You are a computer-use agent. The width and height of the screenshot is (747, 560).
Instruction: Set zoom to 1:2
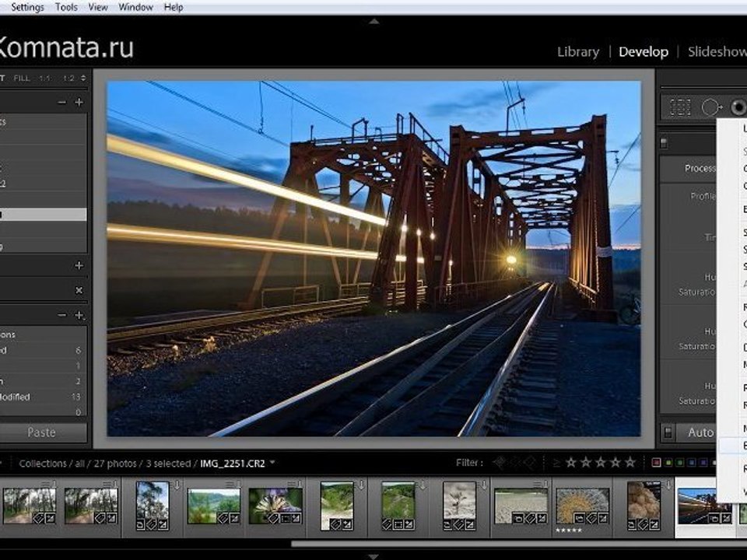tap(68, 78)
